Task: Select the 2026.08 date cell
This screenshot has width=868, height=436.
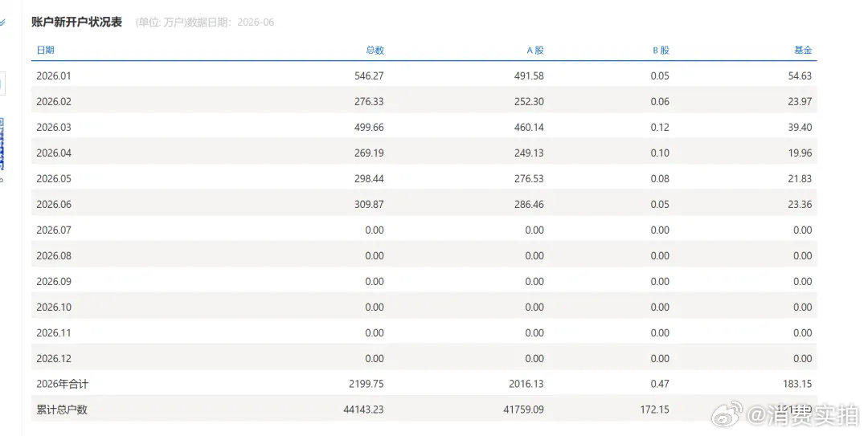Action: pos(54,255)
